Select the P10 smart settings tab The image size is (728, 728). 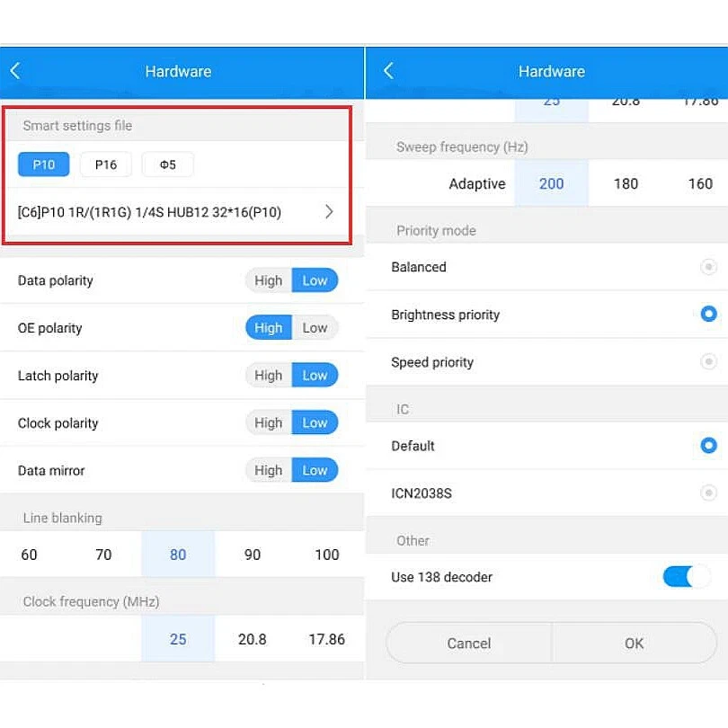point(44,164)
